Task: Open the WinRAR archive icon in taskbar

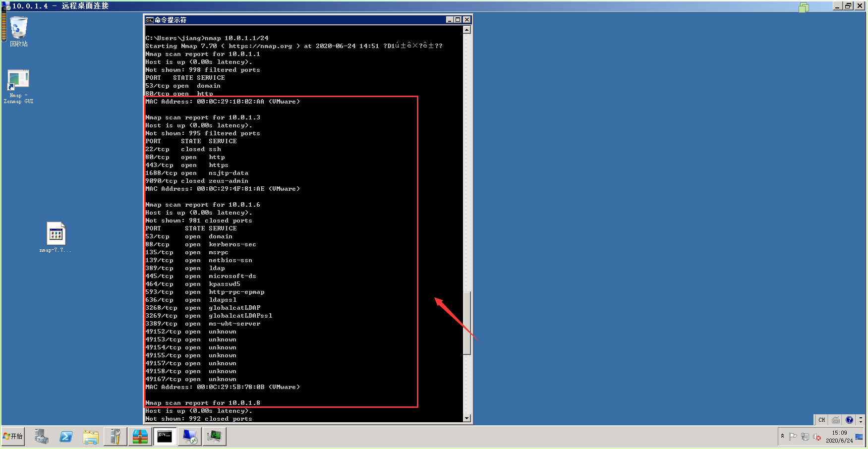Action: coord(140,437)
